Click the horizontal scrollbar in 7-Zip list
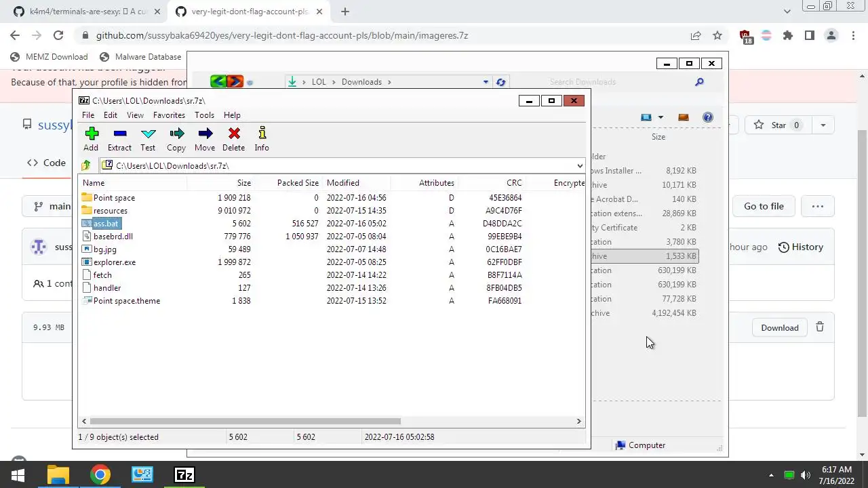The width and height of the screenshot is (868, 488). click(x=245, y=421)
